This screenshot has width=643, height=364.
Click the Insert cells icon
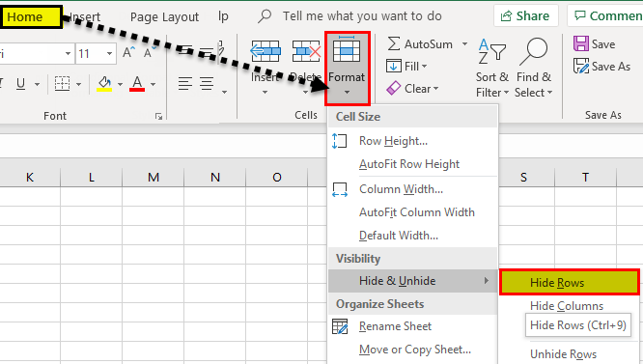tap(266, 51)
